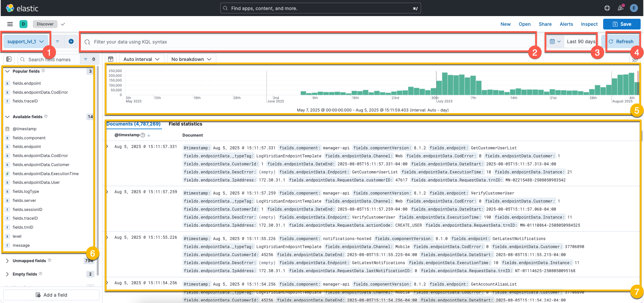Open the edit visualization icon right of the chart
Screen dimensions: 644x303
635,59
